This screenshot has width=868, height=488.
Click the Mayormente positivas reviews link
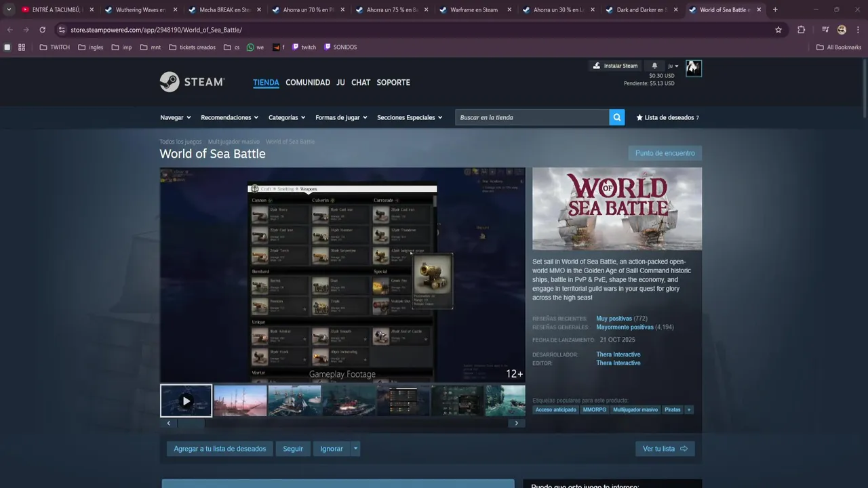tap(625, 327)
